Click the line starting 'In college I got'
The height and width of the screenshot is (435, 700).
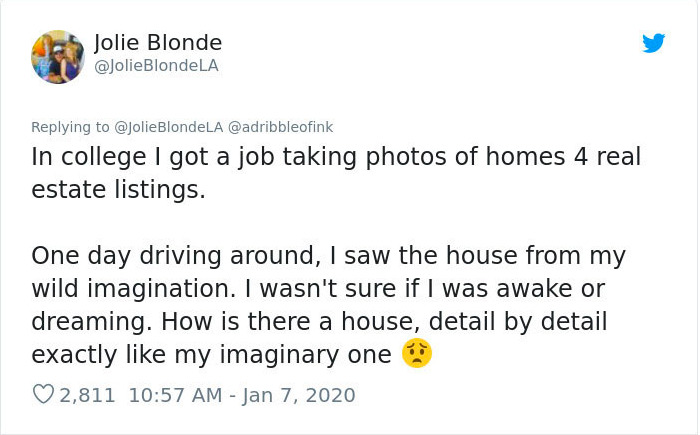pos(336,157)
